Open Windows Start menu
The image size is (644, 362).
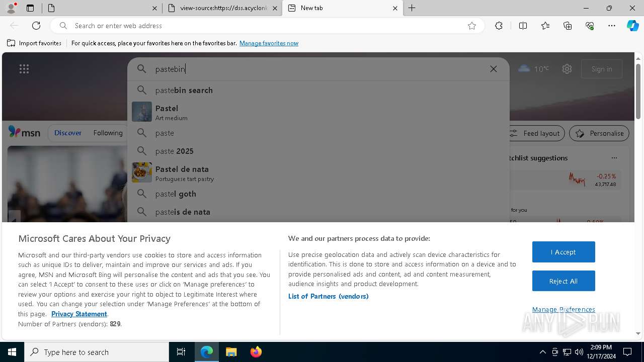(x=12, y=352)
